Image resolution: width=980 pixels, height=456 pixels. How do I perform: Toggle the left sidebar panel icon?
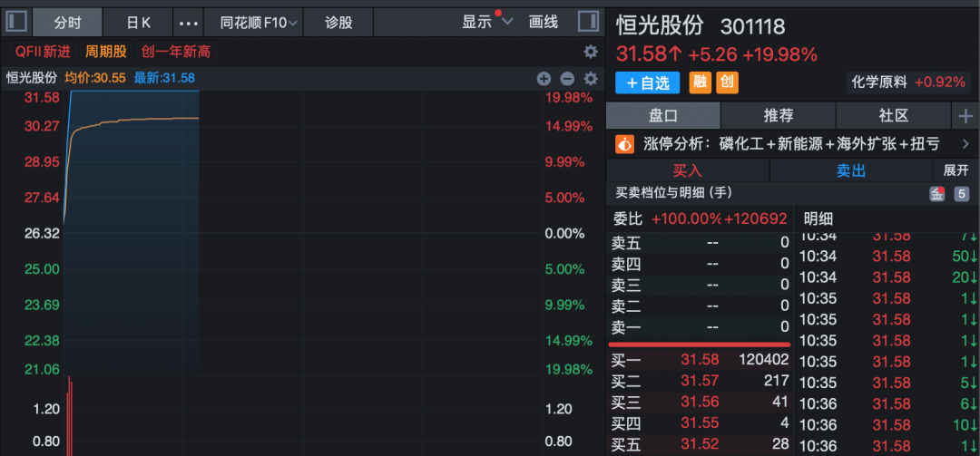point(17,21)
